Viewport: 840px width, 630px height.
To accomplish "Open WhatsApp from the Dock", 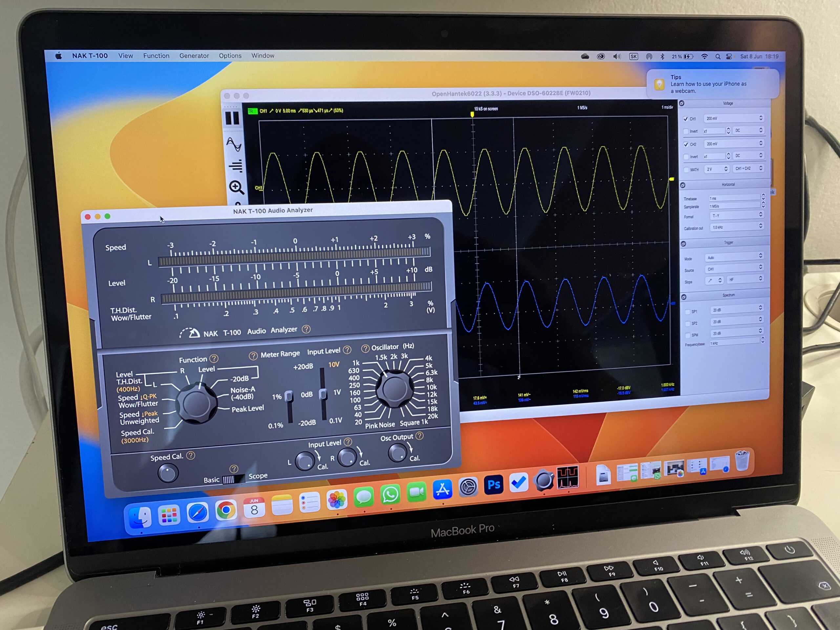I will click(390, 494).
